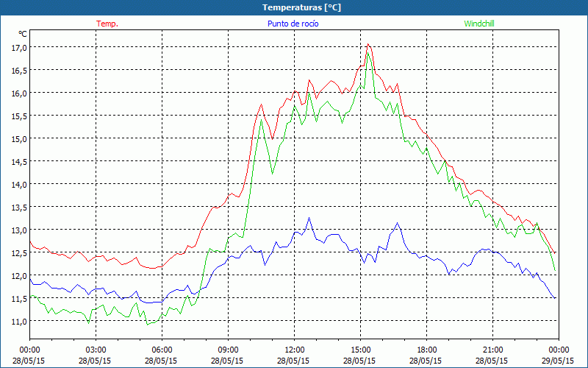The width and height of the screenshot is (588, 368).
Task: Click the 14,0 y-axis value
Action: coord(19,185)
